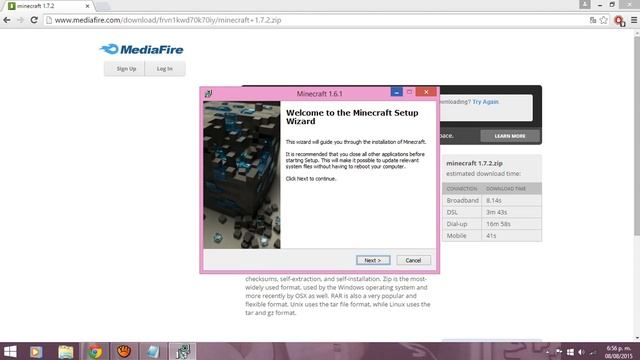Open the Windows Start menu

[x=10, y=351]
